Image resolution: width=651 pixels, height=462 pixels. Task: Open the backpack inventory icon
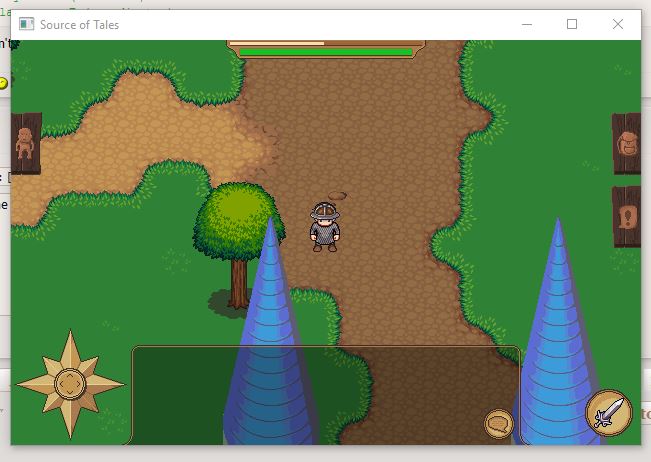tap(627, 143)
